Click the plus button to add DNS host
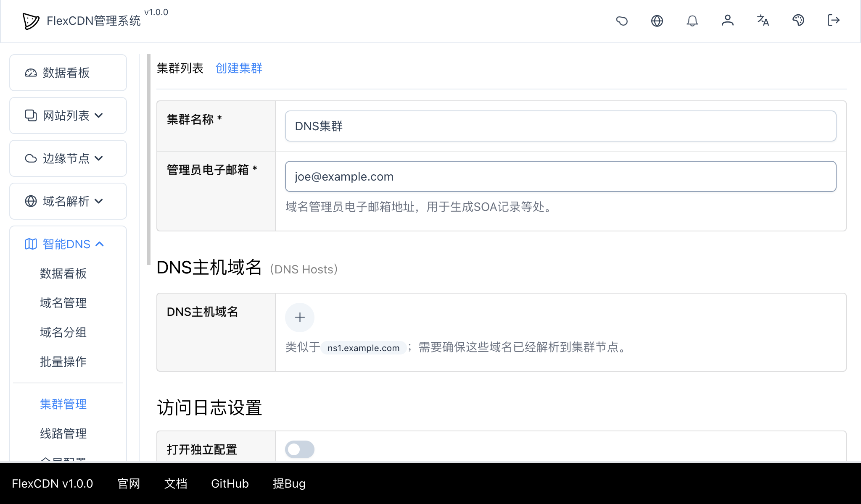Viewport: 861px width, 504px height. 299,318
